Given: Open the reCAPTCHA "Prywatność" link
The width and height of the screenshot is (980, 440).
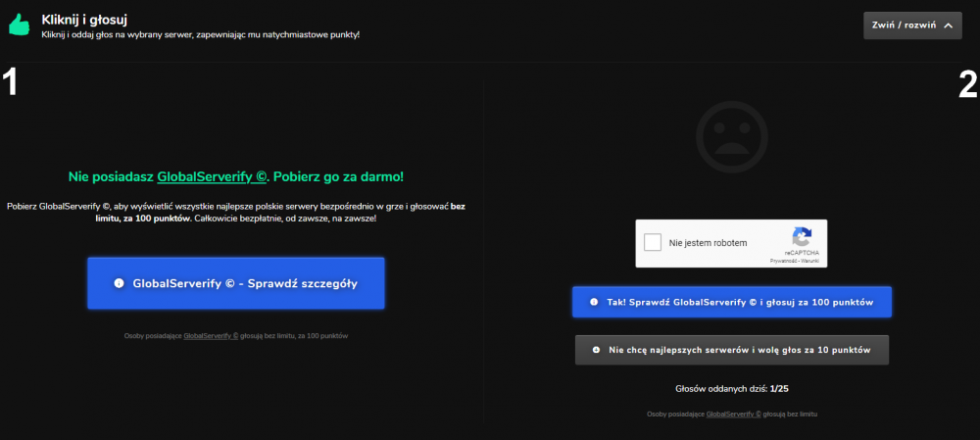Looking at the screenshot, I should click(783, 261).
